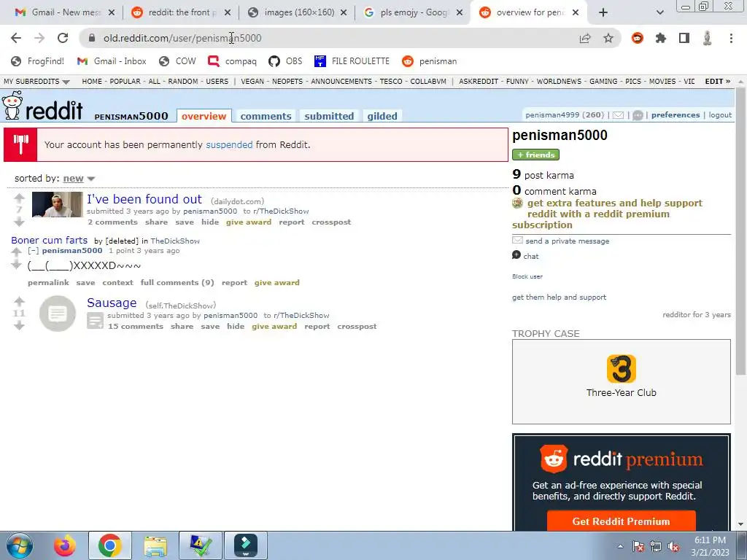Upvote the "Boner cum farts" comment
747x560 pixels.
tap(16, 252)
